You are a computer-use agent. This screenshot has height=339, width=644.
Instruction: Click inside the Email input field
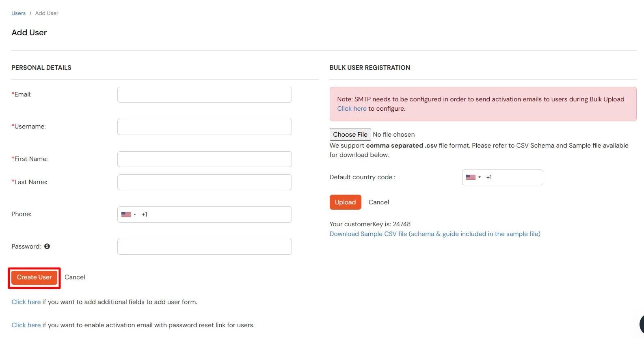coord(204,94)
